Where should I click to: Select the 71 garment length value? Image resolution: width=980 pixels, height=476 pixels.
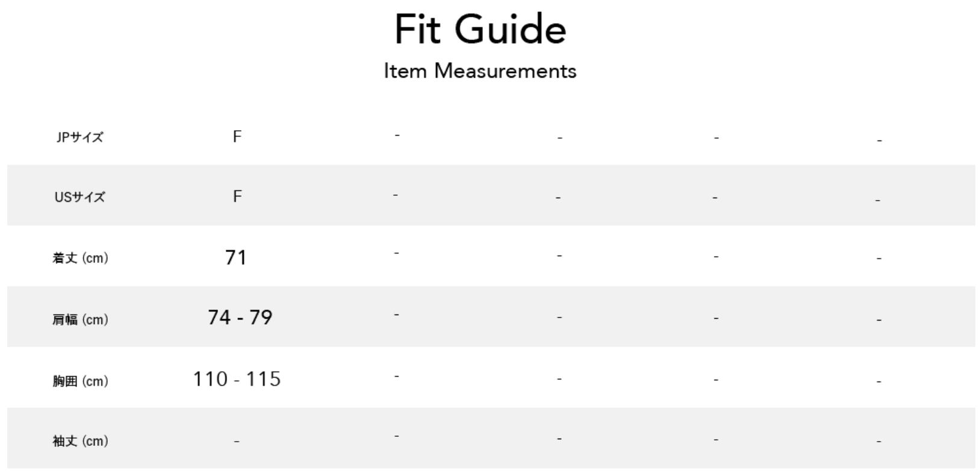click(236, 258)
